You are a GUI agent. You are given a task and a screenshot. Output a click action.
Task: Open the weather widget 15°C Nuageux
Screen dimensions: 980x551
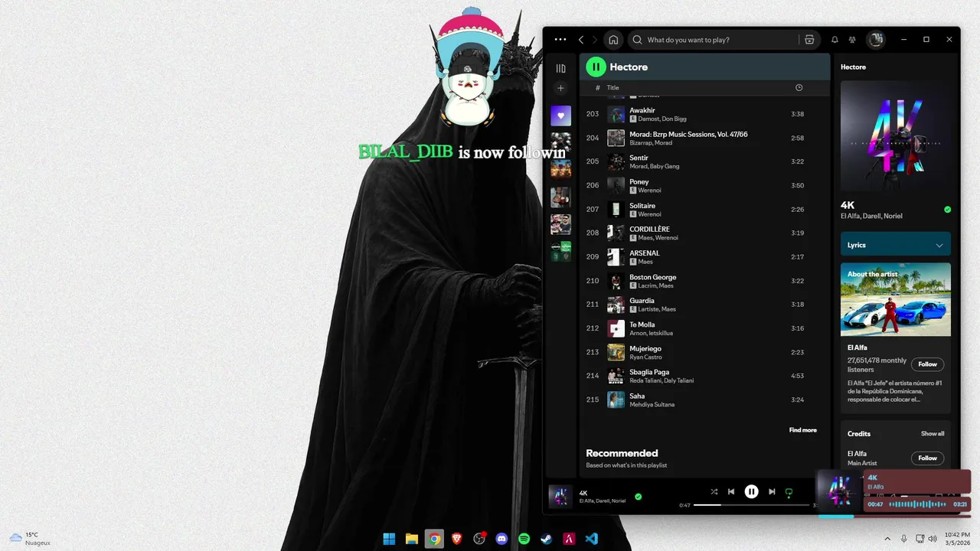[x=31, y=539]
